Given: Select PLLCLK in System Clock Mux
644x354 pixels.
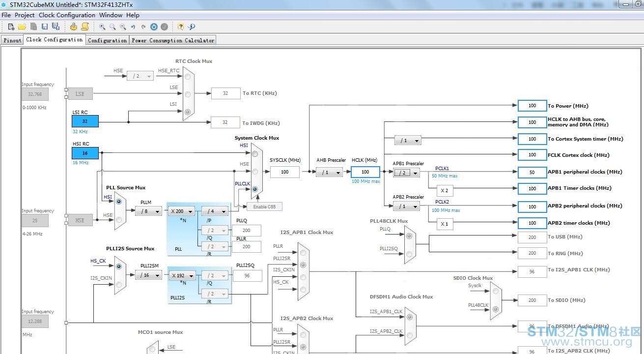Looking at the screenshot, I should click(255, 189).
